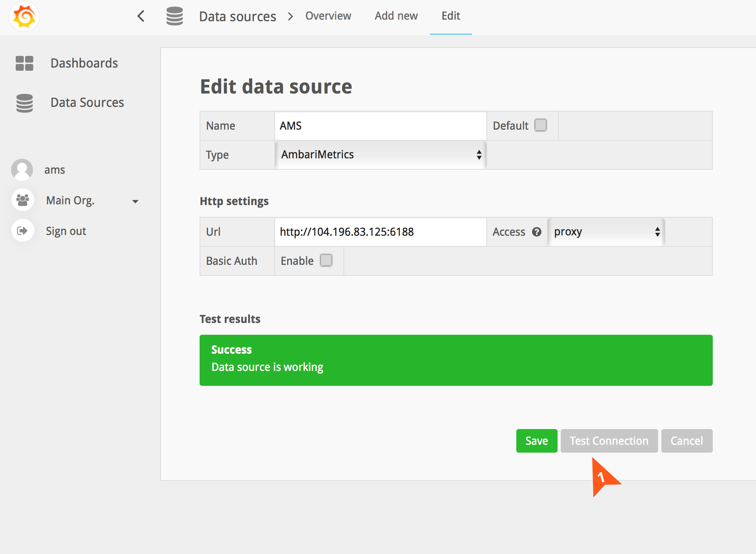Viewport: 756px width, 554px height.
Task: Click the Access help question mark icon
Action: point(537,232)
